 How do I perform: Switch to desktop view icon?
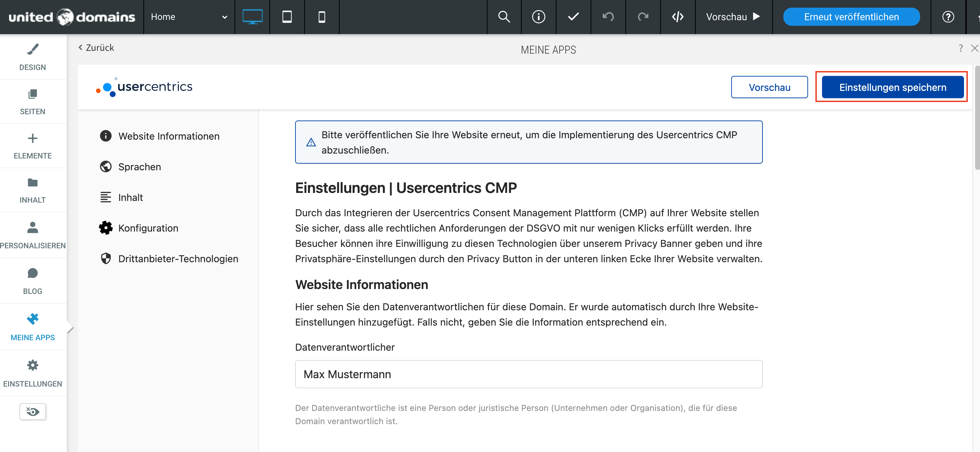[252, 17]
